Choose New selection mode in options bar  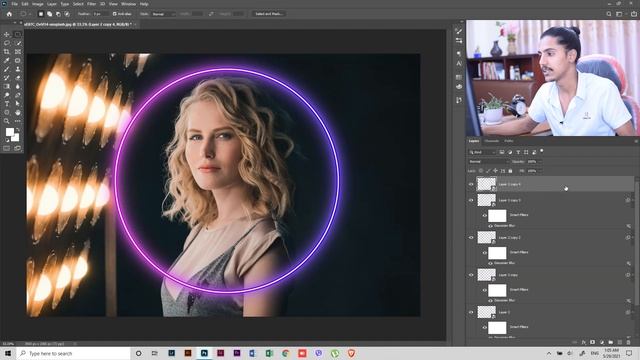[x=41, y=14]
